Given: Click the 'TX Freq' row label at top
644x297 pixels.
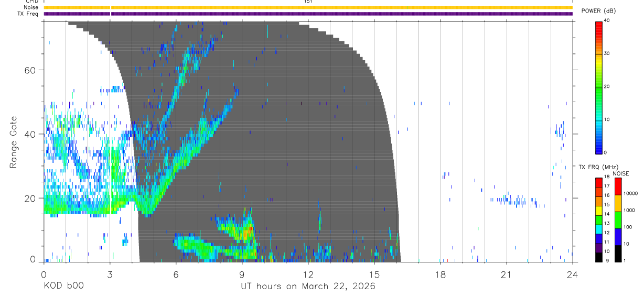Looking at the screenshot, I should pos(28,14).
